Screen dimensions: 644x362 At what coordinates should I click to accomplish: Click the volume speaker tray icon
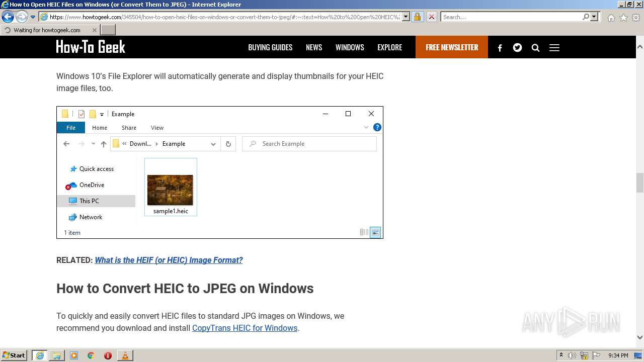tap(572, 355)
